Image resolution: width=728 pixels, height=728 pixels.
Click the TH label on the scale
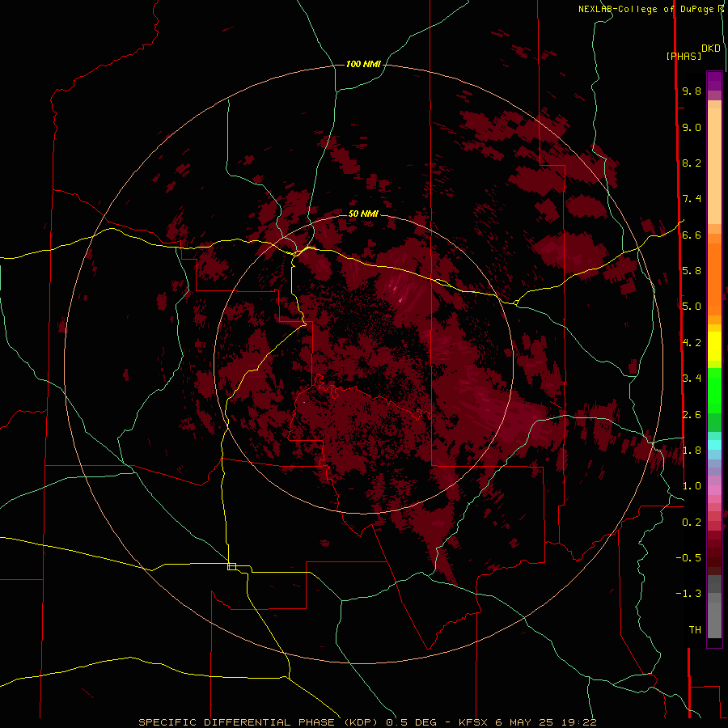point(695,630)
